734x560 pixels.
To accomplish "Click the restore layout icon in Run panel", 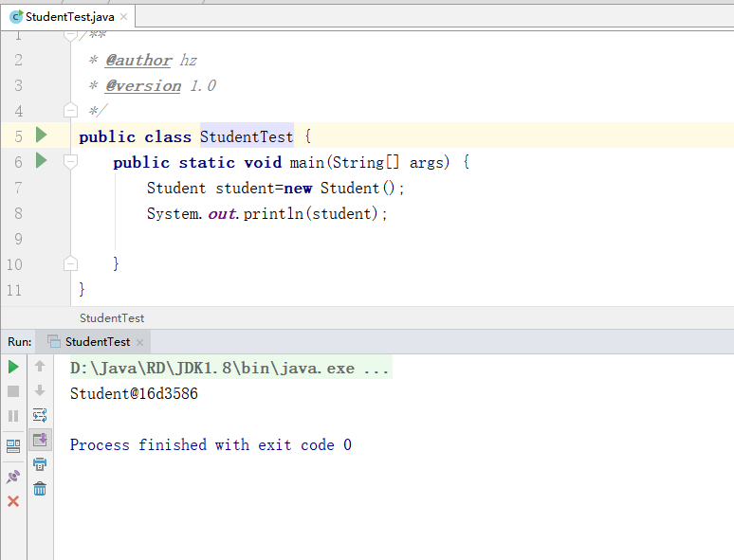I will (13, 446).
